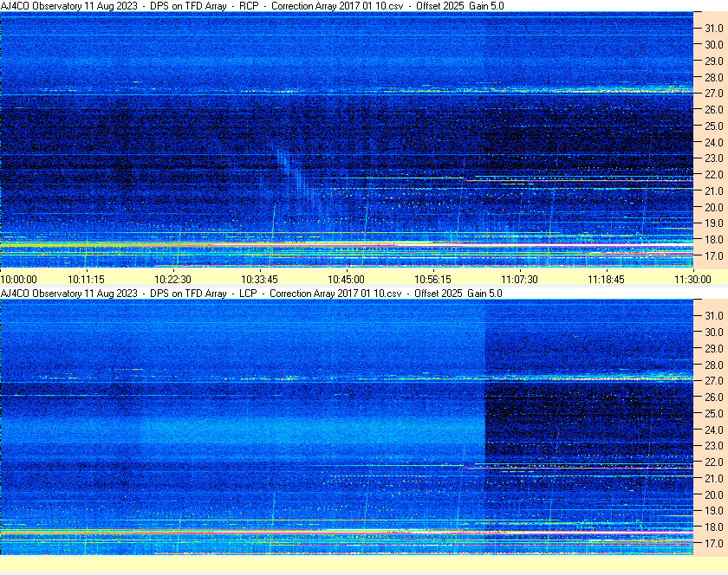Pick the 27.0 frequency label on LCP chart

click(714, 380)
